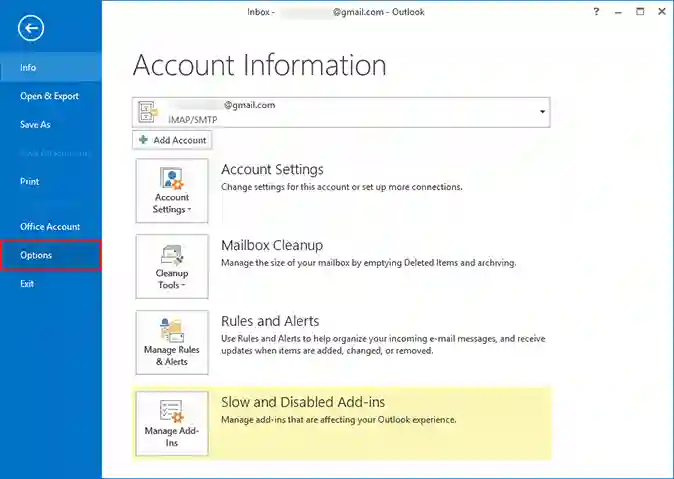Open Office Account in the sidebar

(x=51, y=227)
